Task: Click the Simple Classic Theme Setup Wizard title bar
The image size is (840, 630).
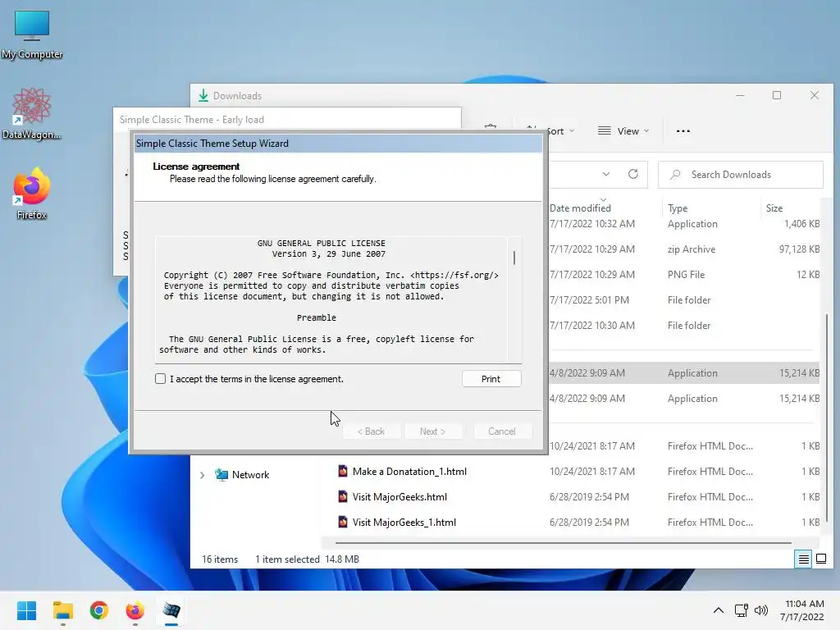Action: click(338, 143)
